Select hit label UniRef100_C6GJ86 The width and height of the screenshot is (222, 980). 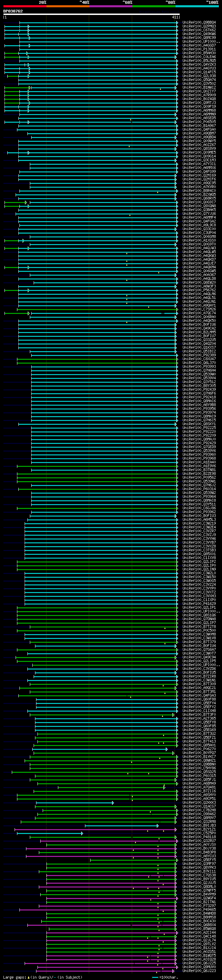[x=199, y=508]
